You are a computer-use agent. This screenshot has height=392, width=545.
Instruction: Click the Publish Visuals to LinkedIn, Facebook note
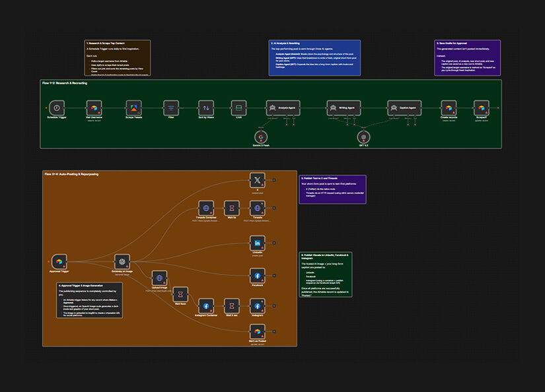coord(326,275)
